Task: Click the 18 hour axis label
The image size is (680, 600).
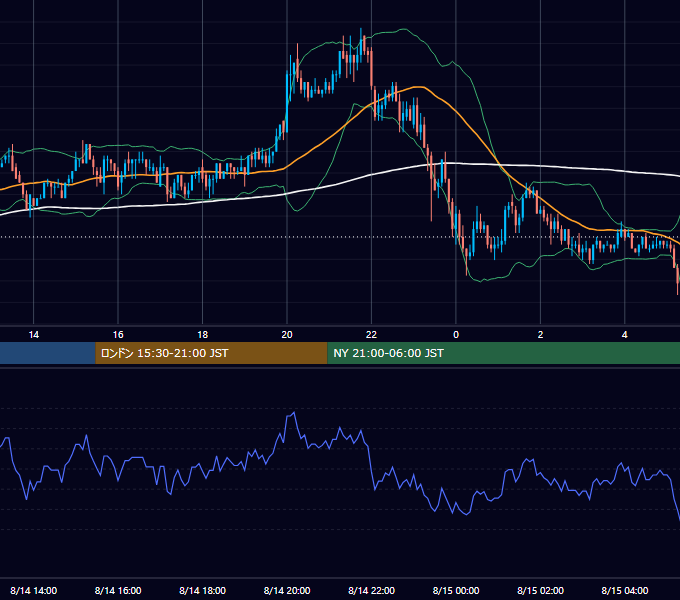Action: point(203,335)
